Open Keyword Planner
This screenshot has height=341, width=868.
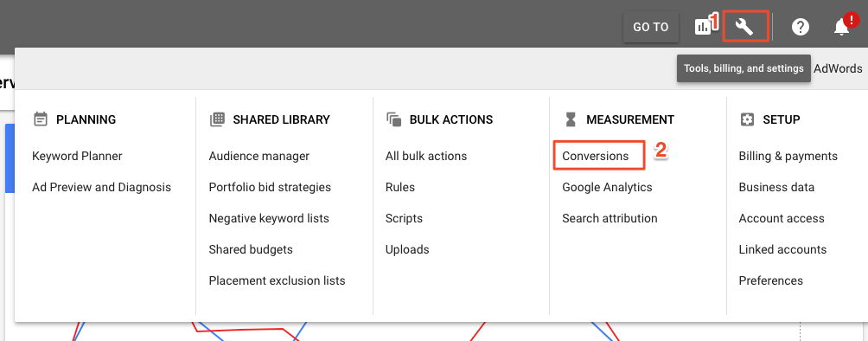(77, 157)
